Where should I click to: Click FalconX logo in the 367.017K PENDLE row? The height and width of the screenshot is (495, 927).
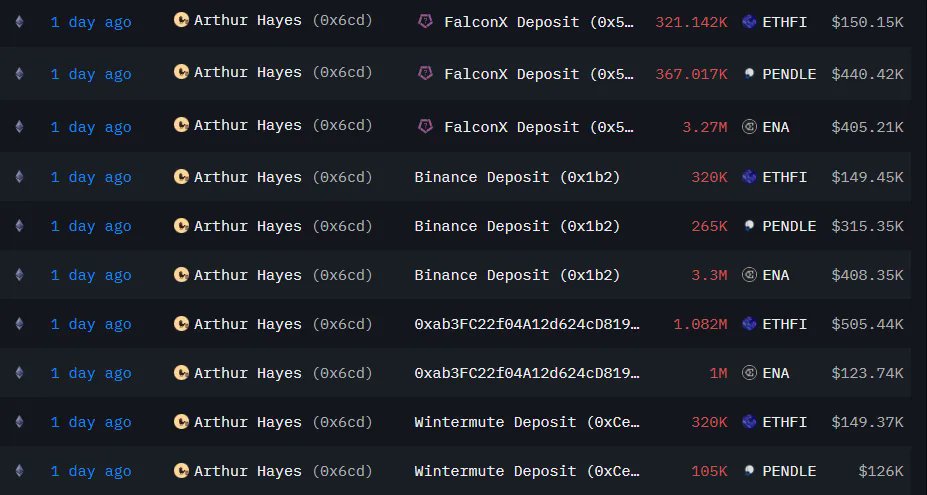click(x=425, y=73)
